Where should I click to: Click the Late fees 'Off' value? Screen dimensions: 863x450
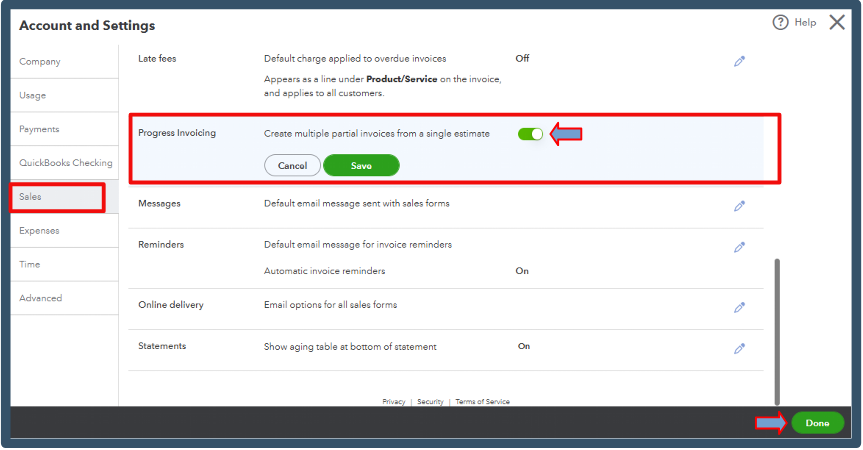point(522,58)
